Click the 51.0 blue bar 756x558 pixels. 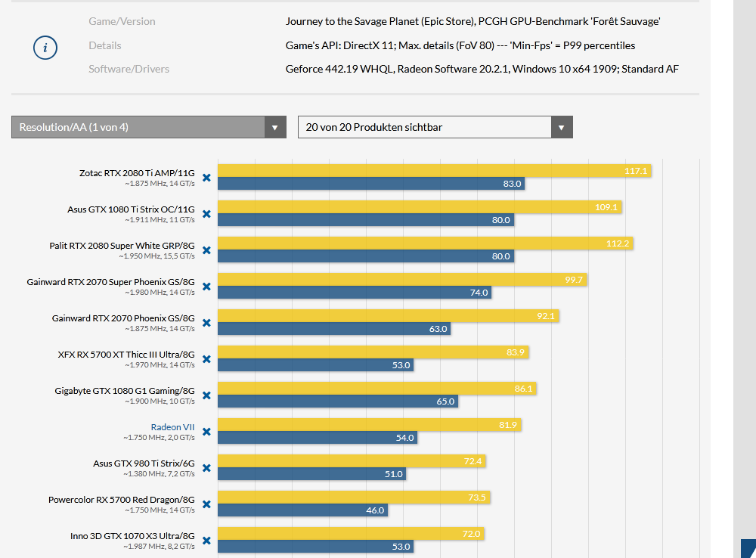click(x=312, y=474)
